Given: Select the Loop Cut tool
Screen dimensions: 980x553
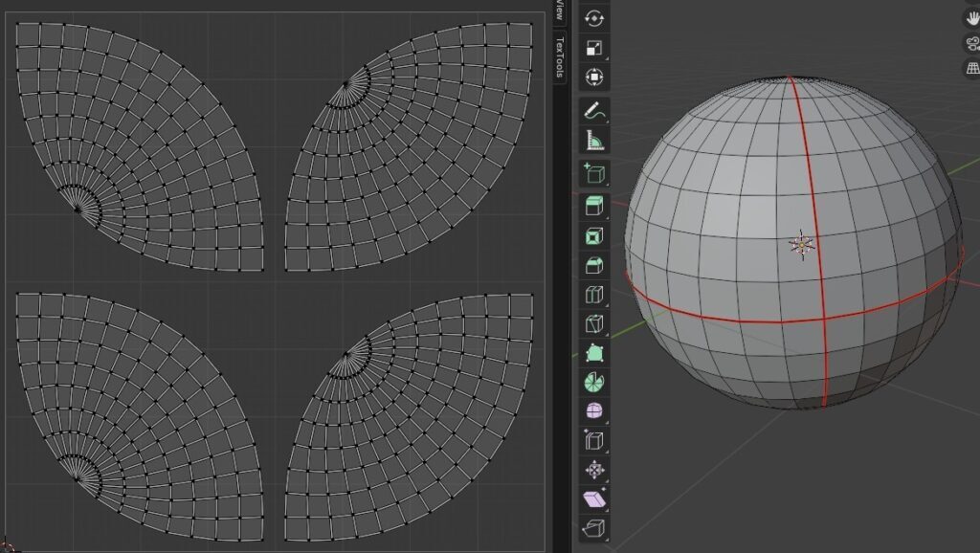Looking at the screenshot, I should [593, 295].
